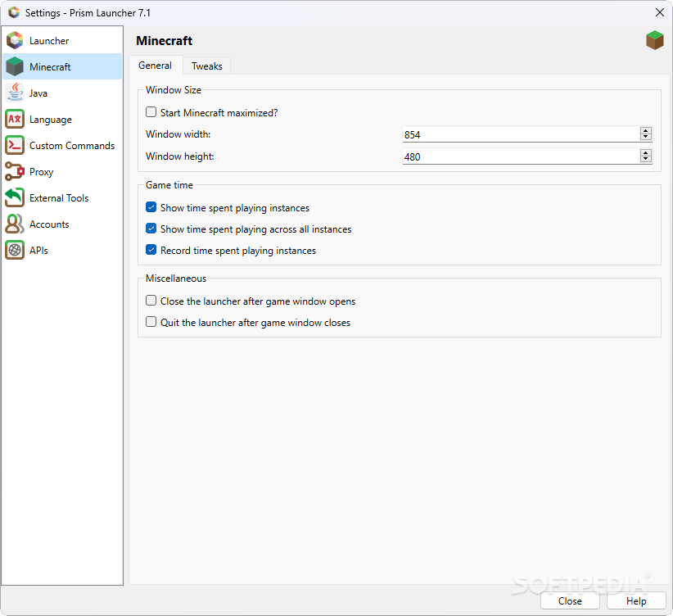The image size is (673, 616).
Task: Uncheck Show time spent playing instances
Action: coord(151,207)
